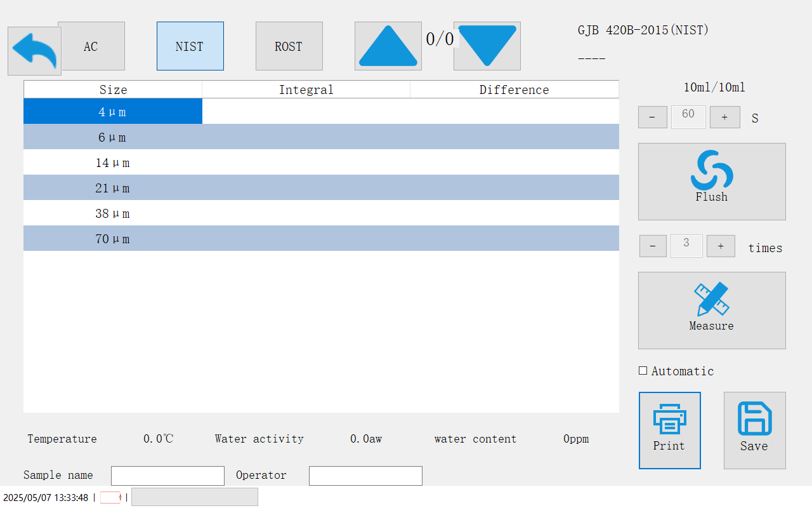Viewport: 812px width, 508px height.
Task: Click the Sample name input field
Action: pos(167,476)
